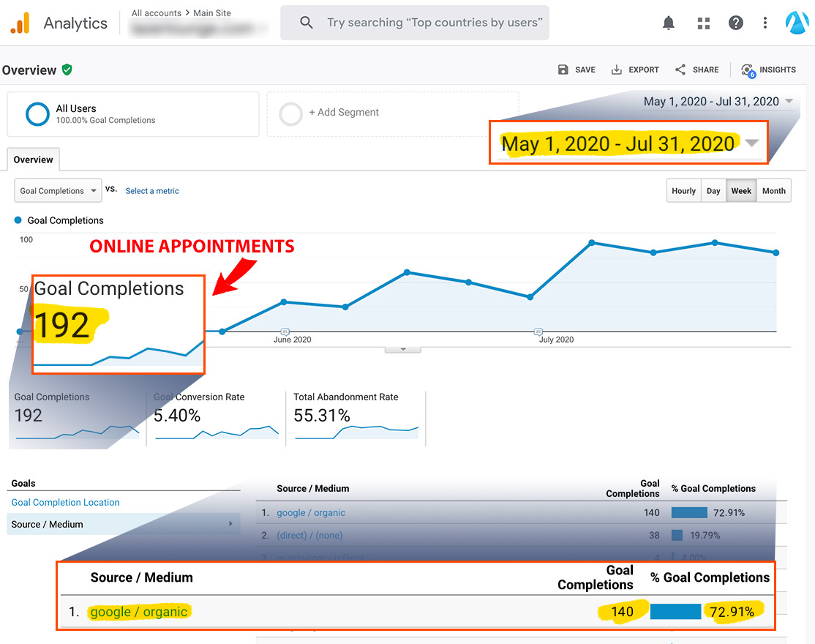Open the Google apps grid
This screenshot has width=815, height=644.
pyautogui.click(x=703, y=23)
